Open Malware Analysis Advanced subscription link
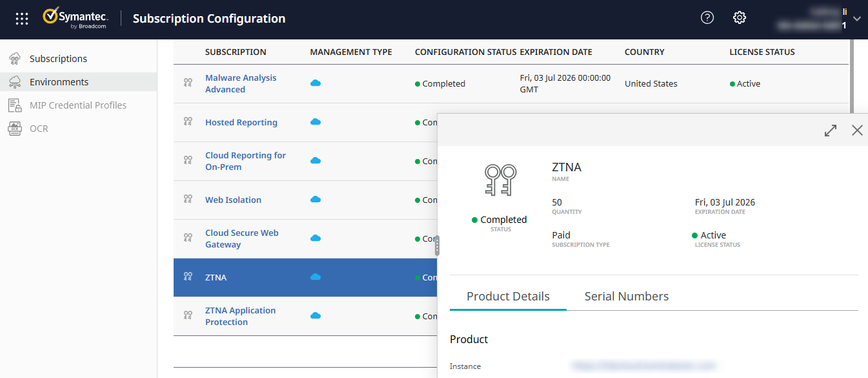The height and width of the screenshot is (378, 868). [241, 83]
